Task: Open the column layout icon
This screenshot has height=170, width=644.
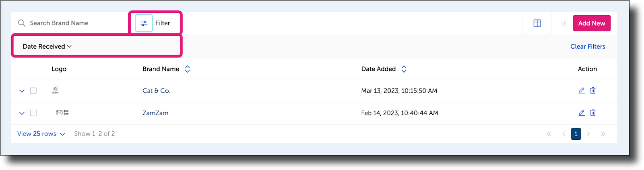Action: (537, 23)
